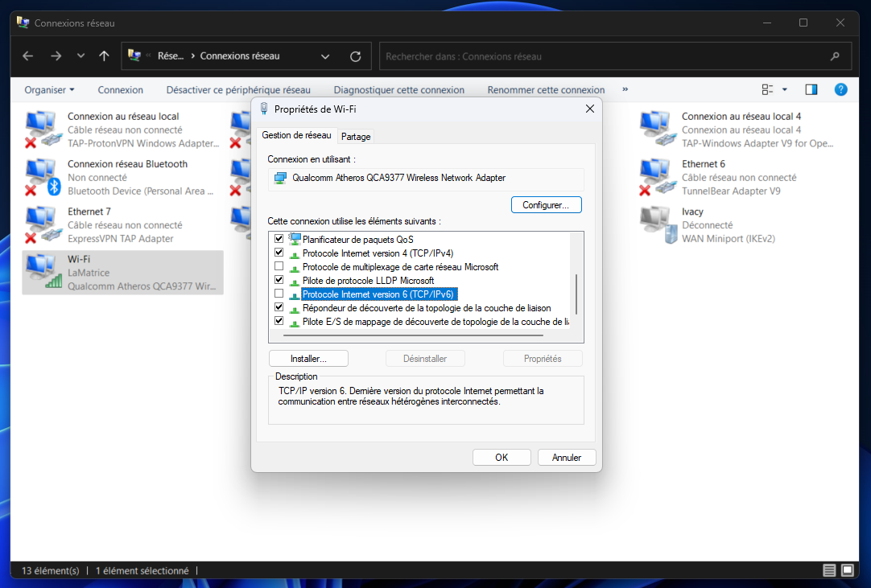Go forward with the right arrow in navigation bar
The width and height of the screenshot is (871, 588).
point(56,56)
